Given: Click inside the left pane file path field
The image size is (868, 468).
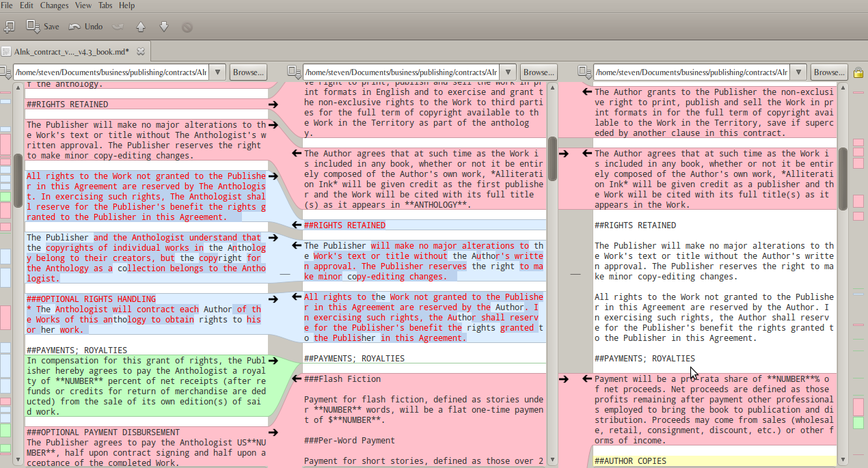Looking at the screenshot, I should (x=111, y=72).
